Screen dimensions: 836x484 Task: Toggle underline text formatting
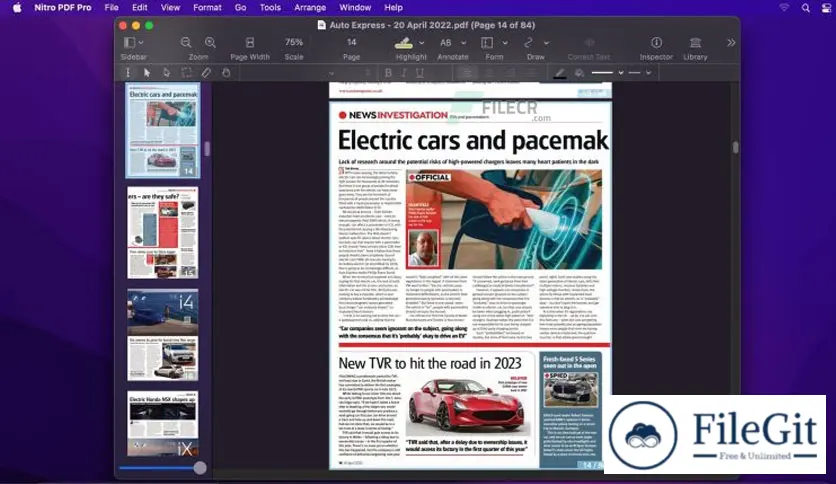pos(420,73)
